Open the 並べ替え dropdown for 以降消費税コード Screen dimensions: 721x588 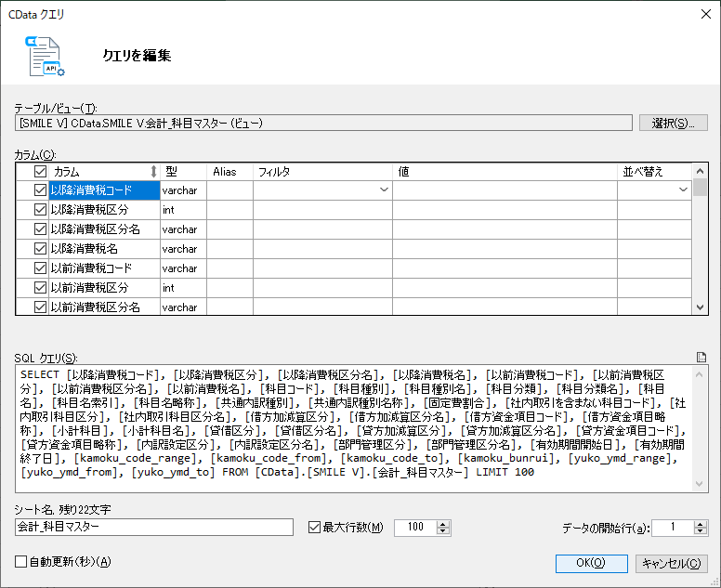point(683,189)
